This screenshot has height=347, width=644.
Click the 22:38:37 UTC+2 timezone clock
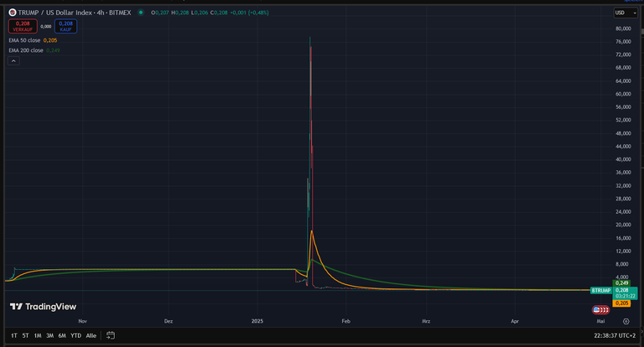point(615,335)
